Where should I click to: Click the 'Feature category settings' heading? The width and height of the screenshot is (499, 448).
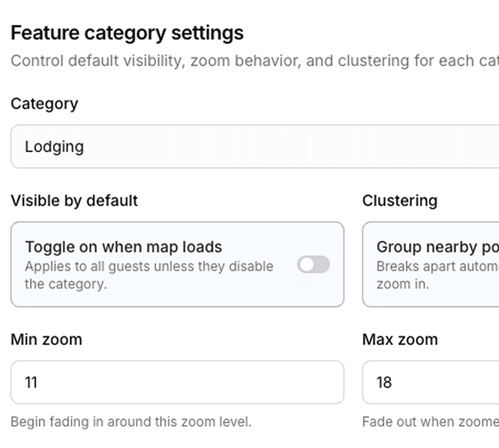coord(127,33)
